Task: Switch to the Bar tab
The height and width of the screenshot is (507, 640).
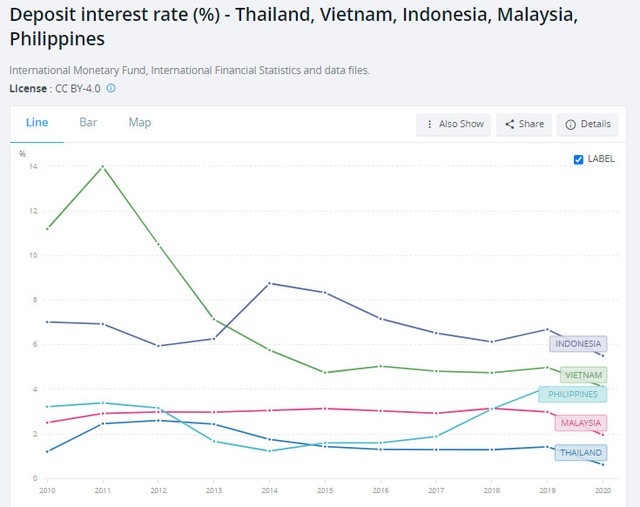Action: (x=88, y=122)
